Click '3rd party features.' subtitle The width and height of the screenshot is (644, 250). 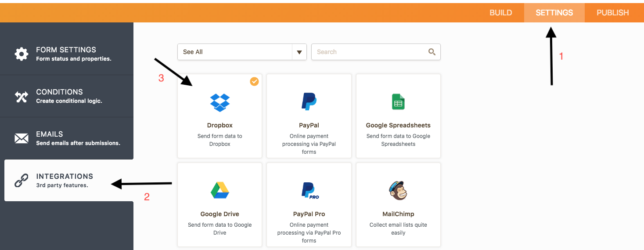tap(62, 185)
